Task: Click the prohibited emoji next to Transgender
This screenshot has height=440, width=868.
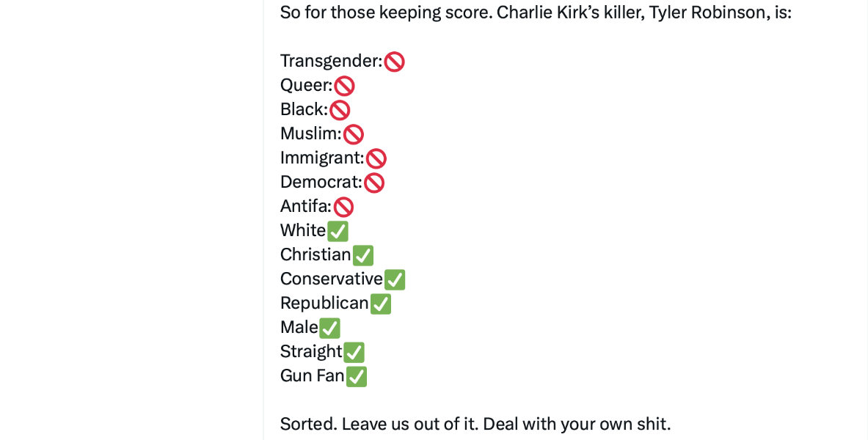Action: [x=395, y=62]
